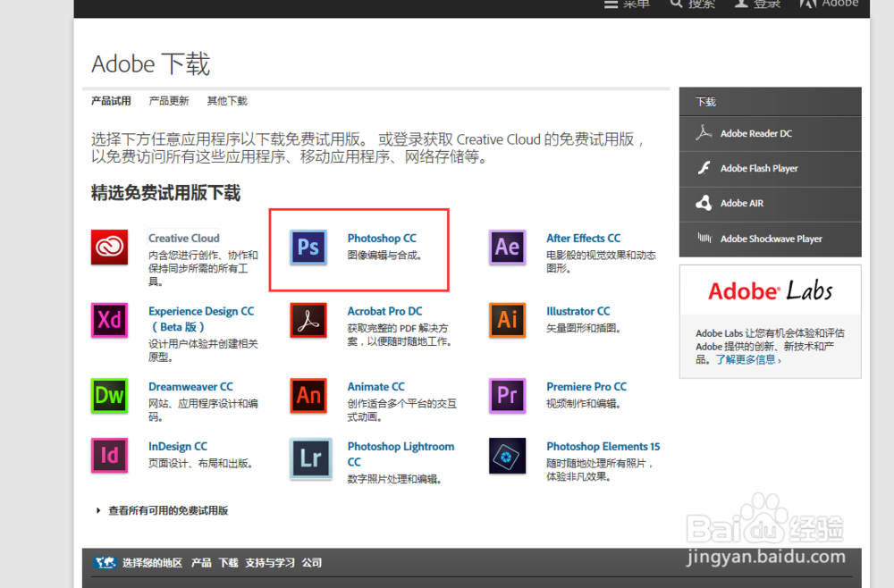Open the After Effects CC link
Screen dimensions: 894x588
point(583,239)
